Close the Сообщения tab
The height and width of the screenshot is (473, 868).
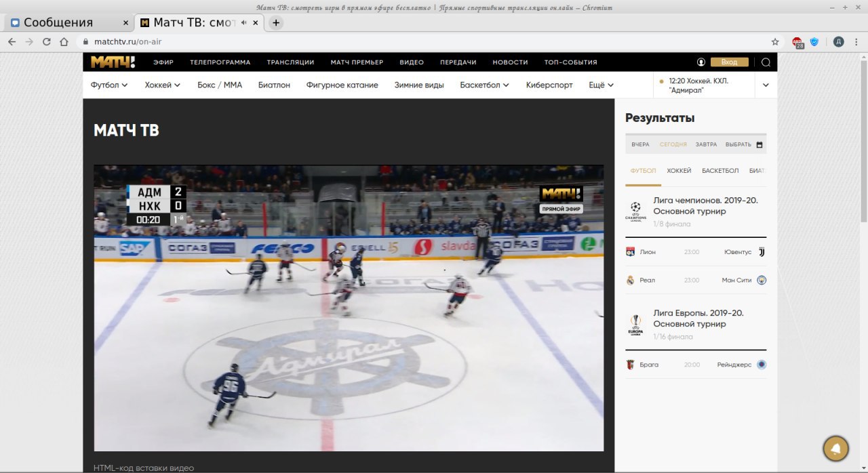[125, 22]
